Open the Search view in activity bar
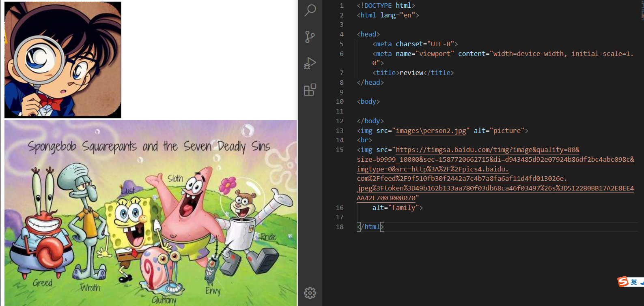The width and height of the screenshot is (644, 306). 310,10
